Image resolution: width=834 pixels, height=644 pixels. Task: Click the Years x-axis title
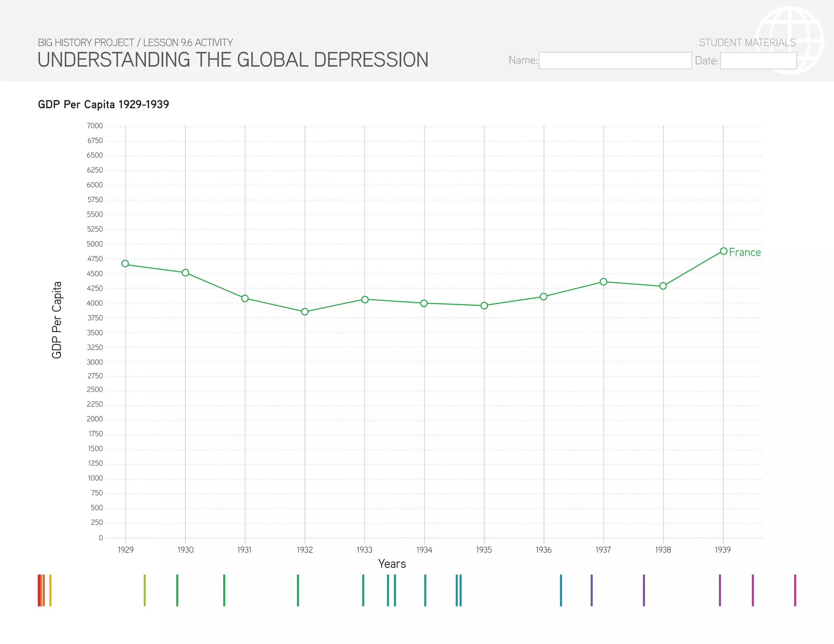(x=392, y=564)
